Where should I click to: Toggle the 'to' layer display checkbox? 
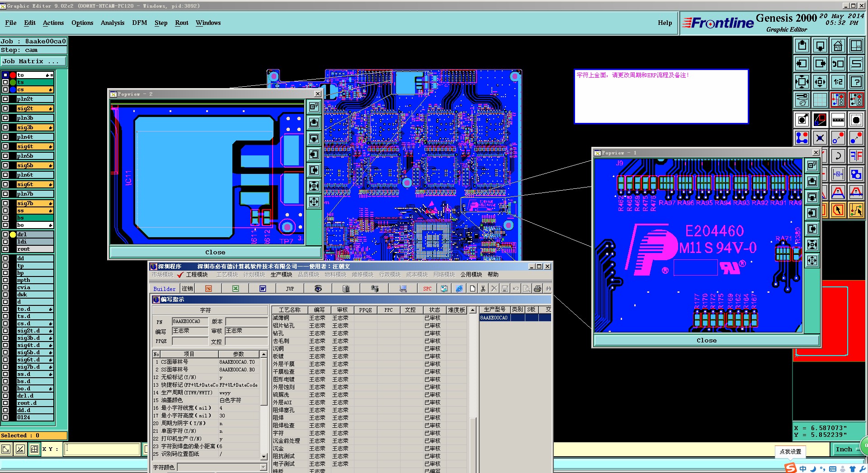(5, 75)
